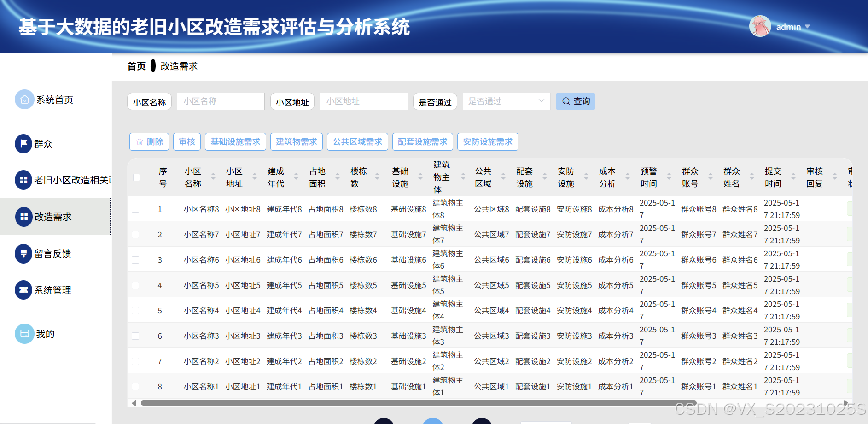Sort by 楼栋数 column arrows
The image size is (868, 424).
click(x=377, y=177)
